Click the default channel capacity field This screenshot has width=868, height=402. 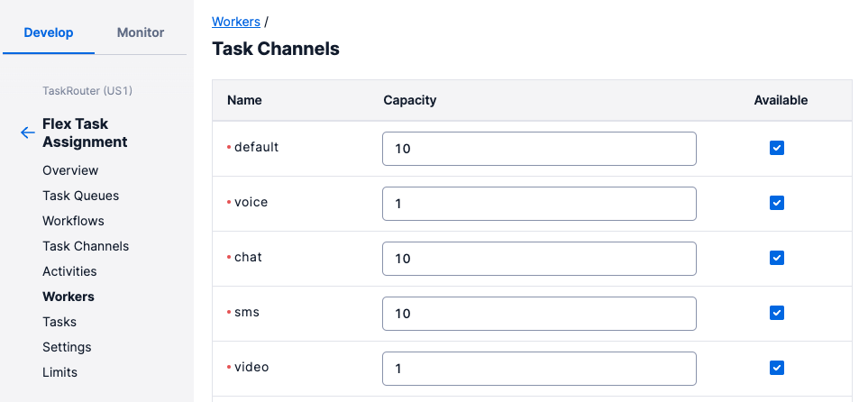539,149
